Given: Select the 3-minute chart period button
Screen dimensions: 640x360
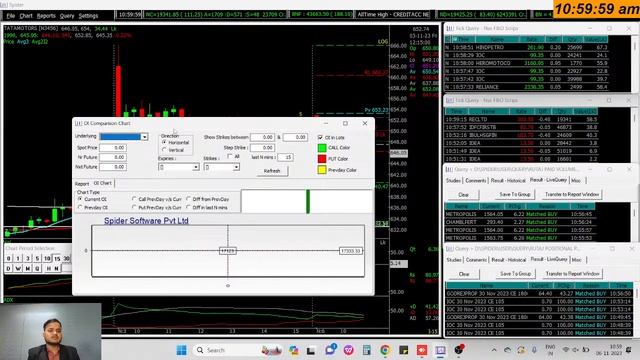Looking at the screenshot, I should pyautogui.click(x=28, y=259).
